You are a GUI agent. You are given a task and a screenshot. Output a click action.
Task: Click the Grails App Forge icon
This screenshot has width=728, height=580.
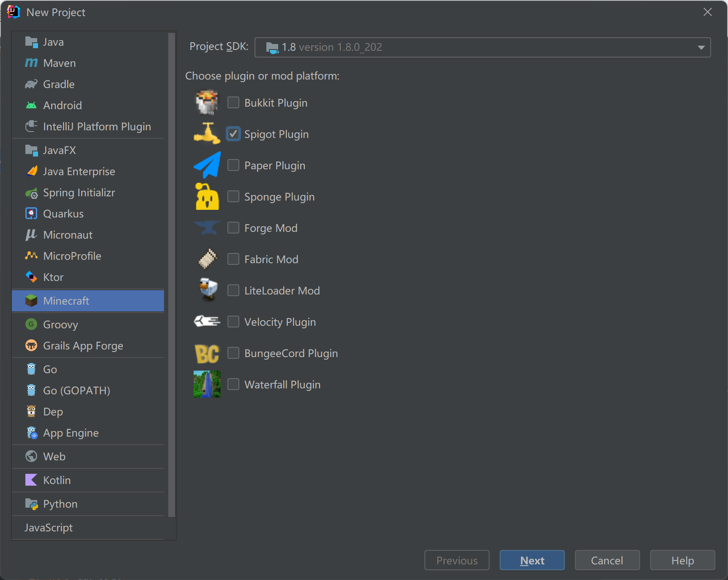[31, 346]
